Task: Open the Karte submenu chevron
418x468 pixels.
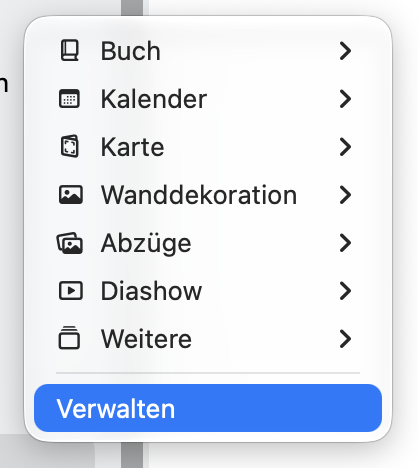Action: 345,147
